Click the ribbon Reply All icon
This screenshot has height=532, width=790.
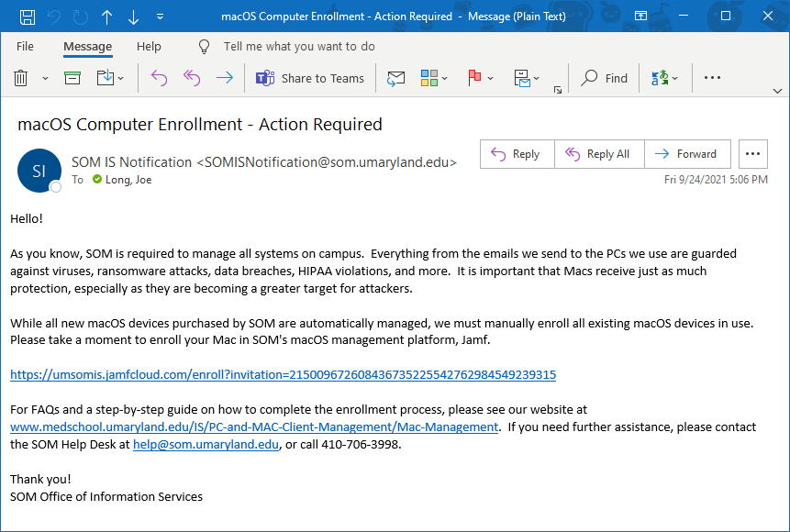(192, 78)
